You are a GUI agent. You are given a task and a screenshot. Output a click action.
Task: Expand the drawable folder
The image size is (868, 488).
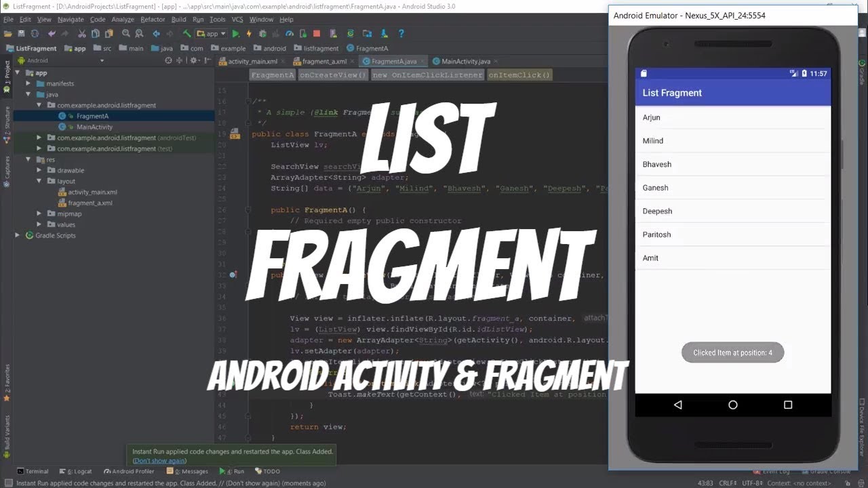40,170
